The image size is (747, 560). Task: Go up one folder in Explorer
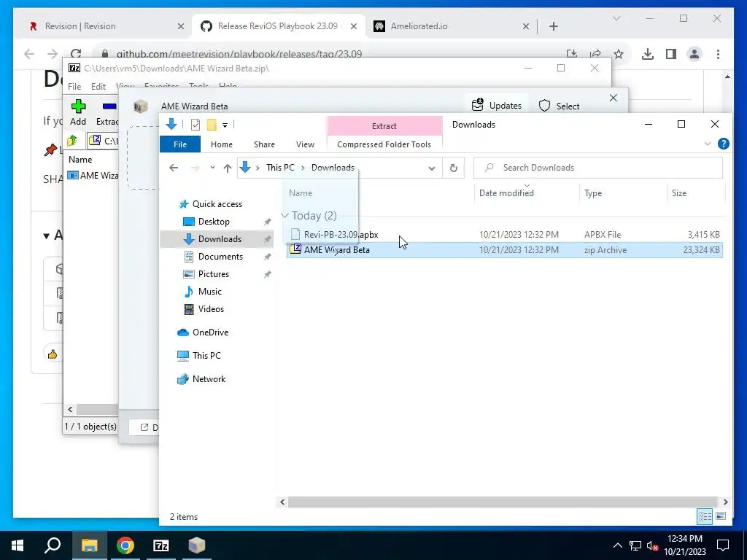click(x=228, y=168)
